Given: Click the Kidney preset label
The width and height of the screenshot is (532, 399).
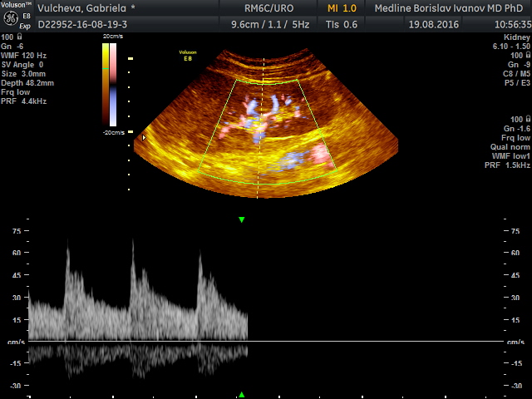Looking at the screenshot, I should coord(517,37).
